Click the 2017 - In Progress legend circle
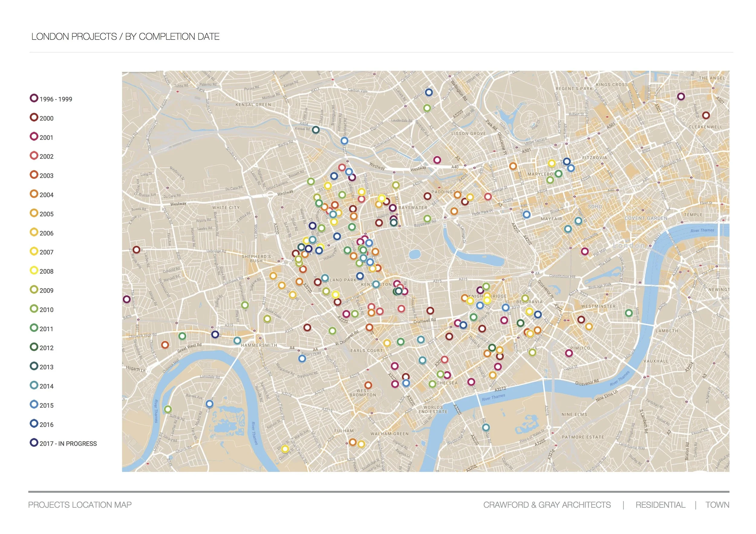 [34, 442]
